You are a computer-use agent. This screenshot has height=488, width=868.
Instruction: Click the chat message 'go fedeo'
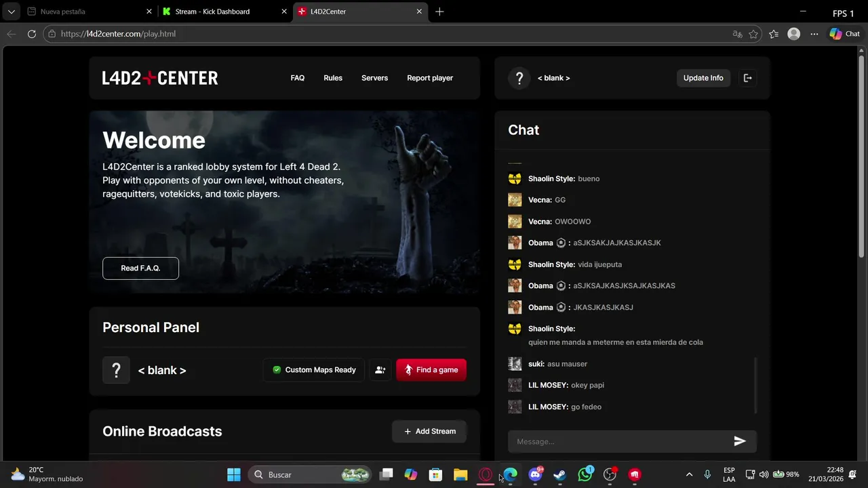pos(586,407)
